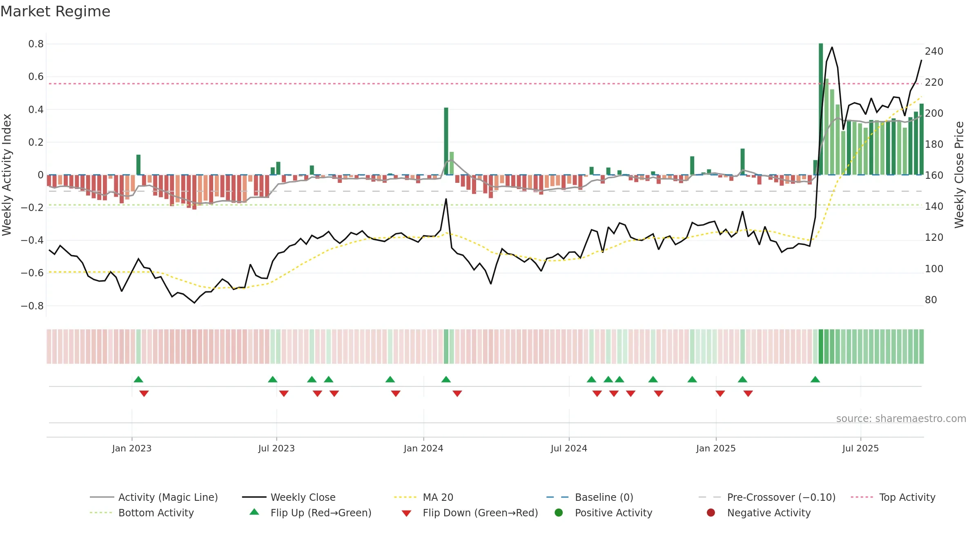Click the tallest green activity bar near 0.8

point(821,109)
